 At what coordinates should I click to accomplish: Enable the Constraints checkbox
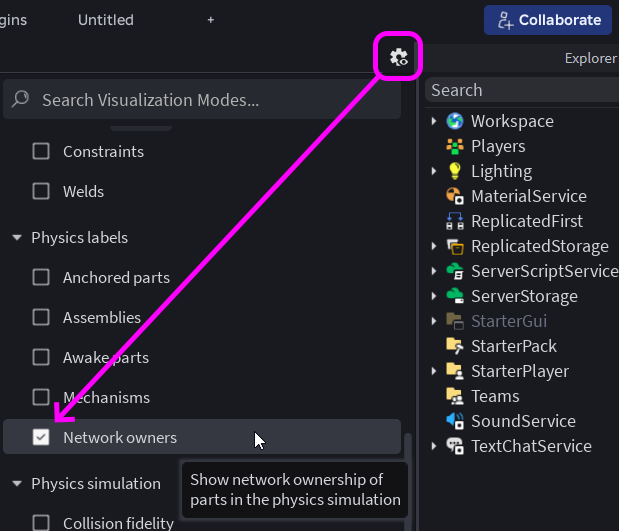click(41, 151)
